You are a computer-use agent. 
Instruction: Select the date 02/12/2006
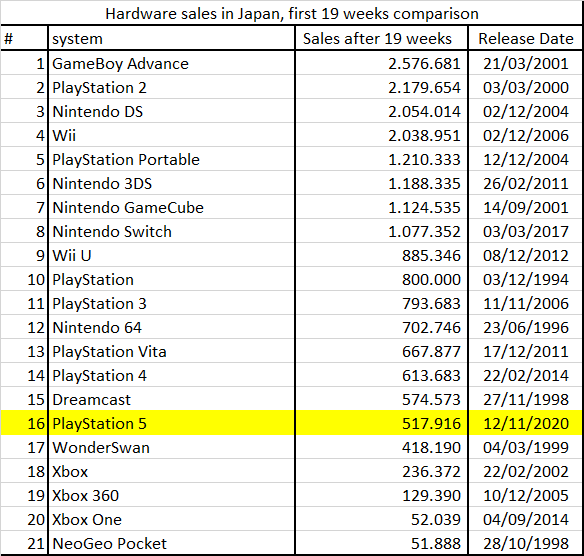[x=526, y=136]
